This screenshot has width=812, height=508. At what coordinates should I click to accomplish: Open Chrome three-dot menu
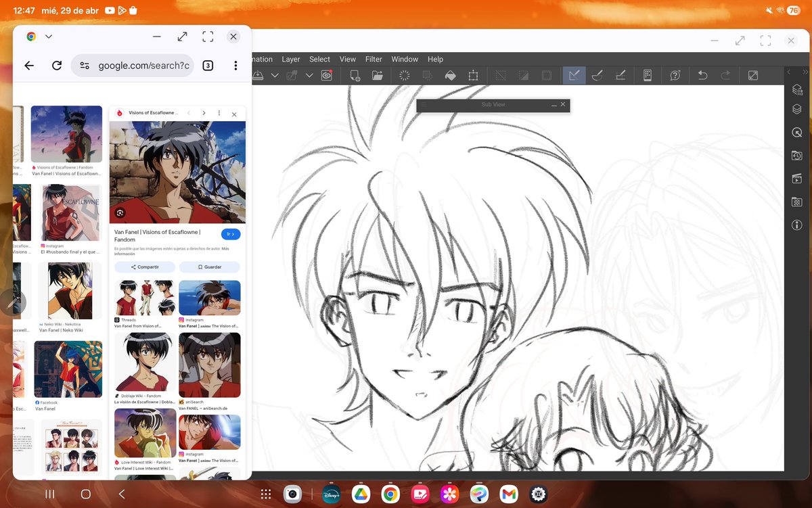click(235, 66)
